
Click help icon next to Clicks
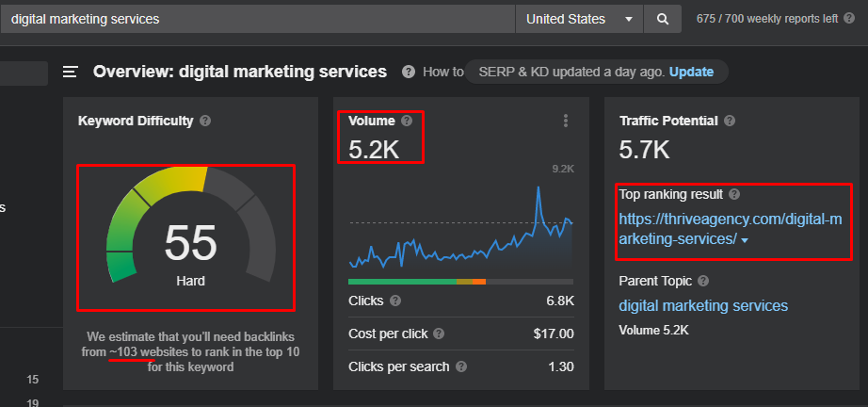[395, 301]
